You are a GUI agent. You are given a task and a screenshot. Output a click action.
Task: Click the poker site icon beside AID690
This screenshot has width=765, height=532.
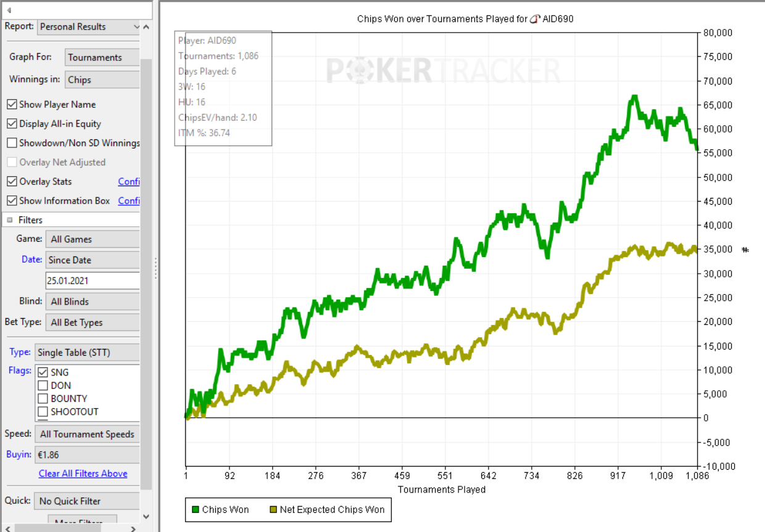(535, 19)
